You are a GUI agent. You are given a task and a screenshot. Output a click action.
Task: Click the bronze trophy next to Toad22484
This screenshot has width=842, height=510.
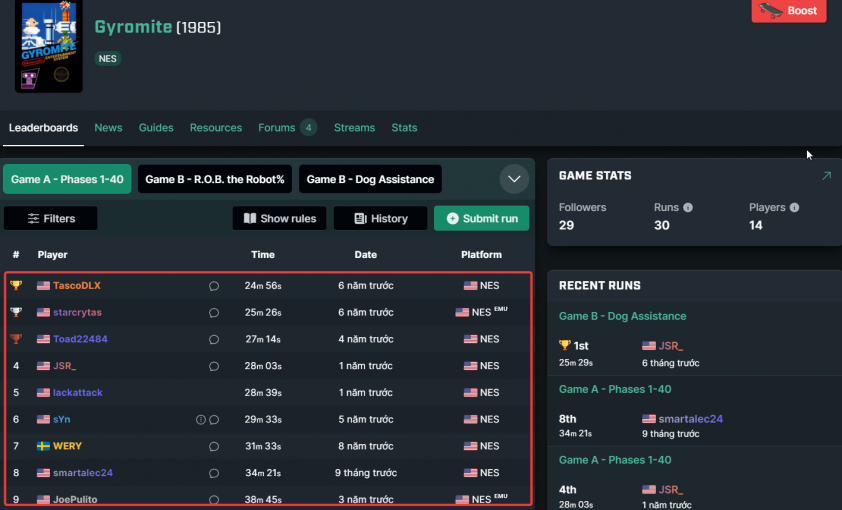tap(16, 339)
